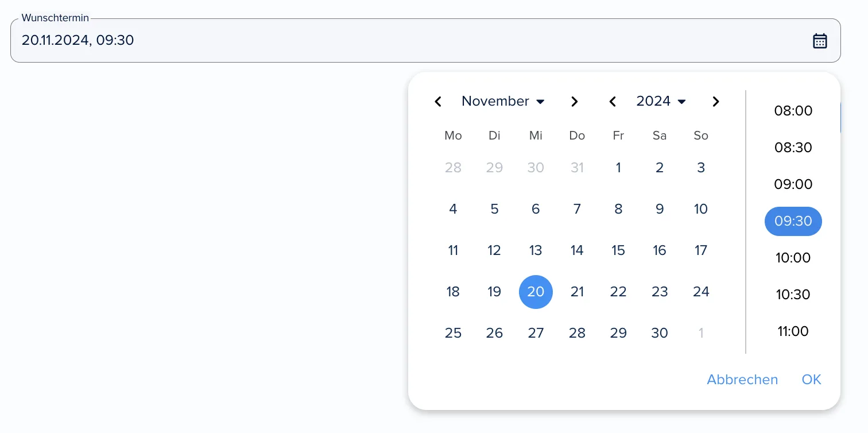The height and width of the screenshot is (433, 868).
Task: Confirm with the OK button
Action: coord(812,380)
